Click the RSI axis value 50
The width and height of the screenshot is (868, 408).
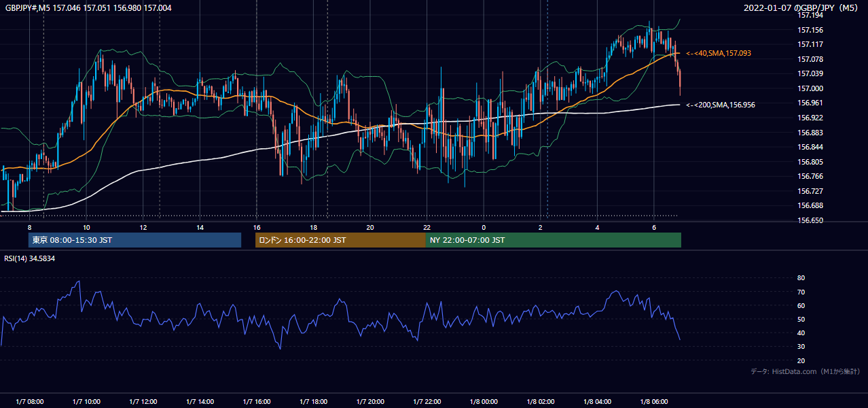pyautogui.click(x=801, y=319)
